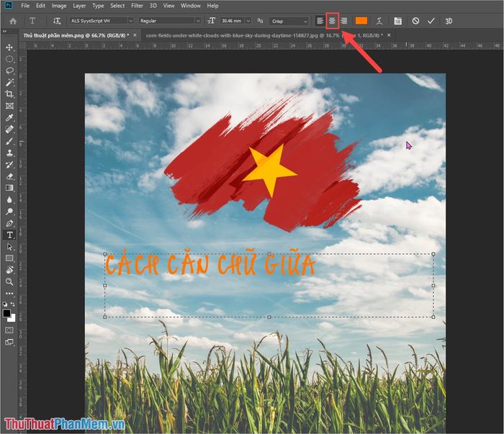504x434 pixels.
Task: Open the Layer menu
Action: pyautogui.click(x=79, y=6)
